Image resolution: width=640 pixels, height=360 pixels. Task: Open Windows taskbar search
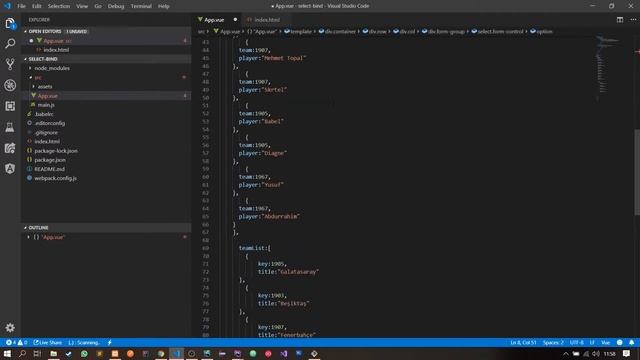(x=22, y=353)
